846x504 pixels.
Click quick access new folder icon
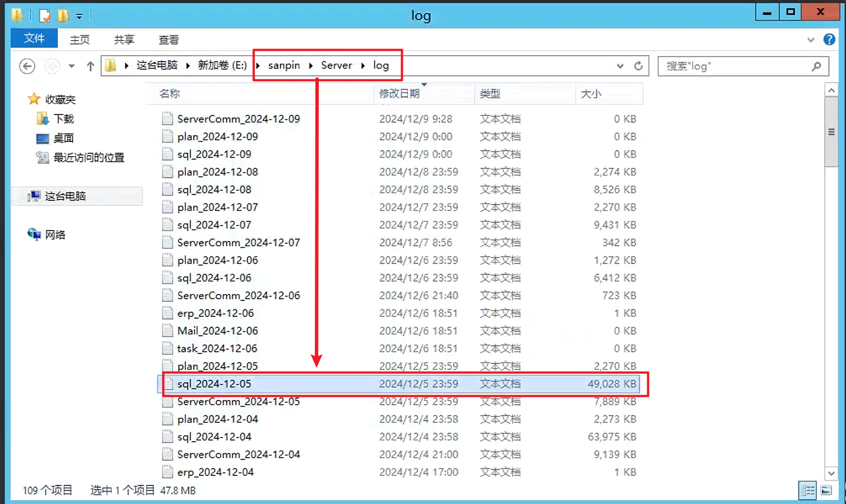(63, 15)
